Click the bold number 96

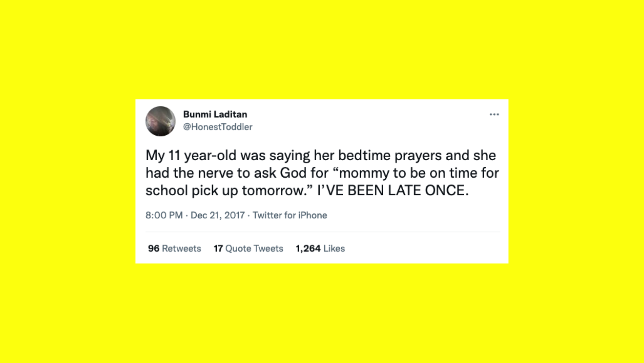point(154,248)
